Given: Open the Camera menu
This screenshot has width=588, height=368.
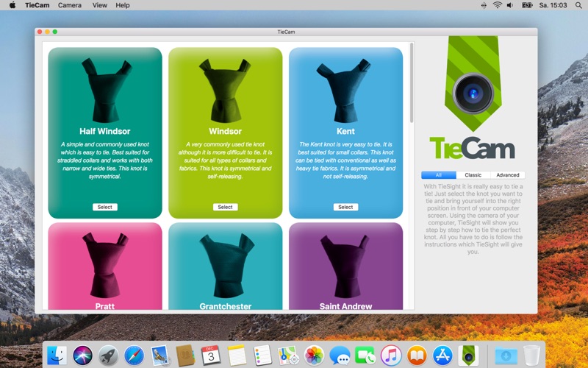Looking at the screenshot, I should click(x=70, y=5).
